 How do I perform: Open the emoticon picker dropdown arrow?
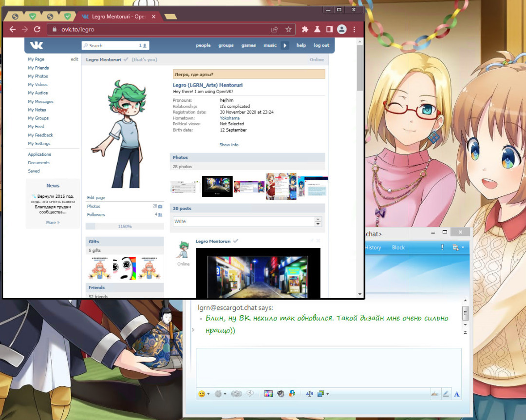point(208,394)
